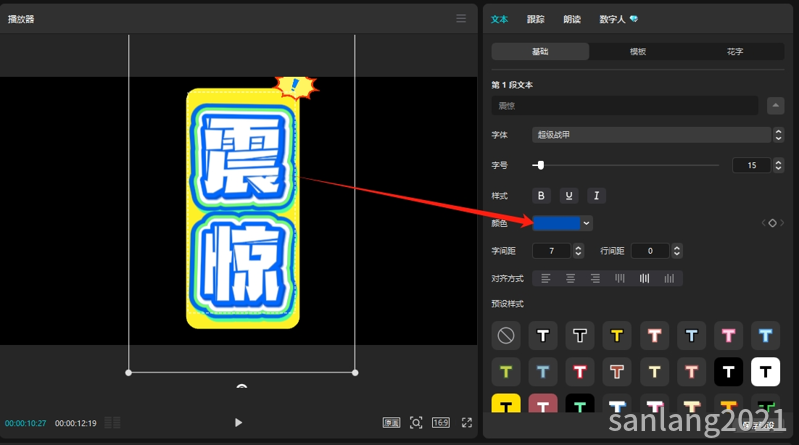
Task: Open the 超级战甲 font dropdown
Action: click(651, 135)
